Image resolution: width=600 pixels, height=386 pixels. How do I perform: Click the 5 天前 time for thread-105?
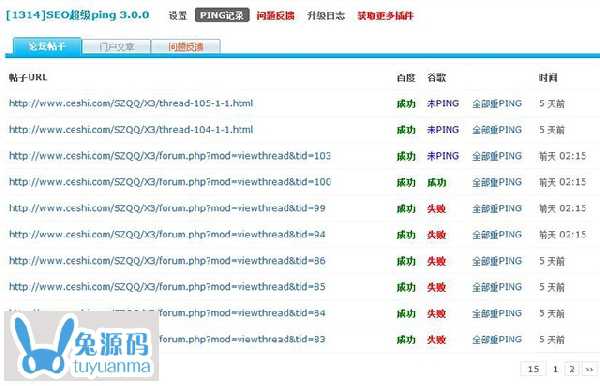552,104
